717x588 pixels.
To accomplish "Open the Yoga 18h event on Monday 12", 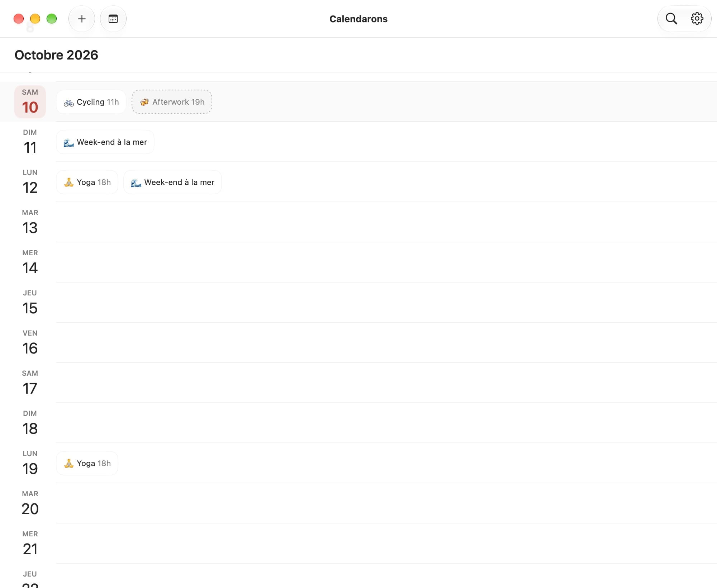I will pyautogui.click(x=87, y=182).
